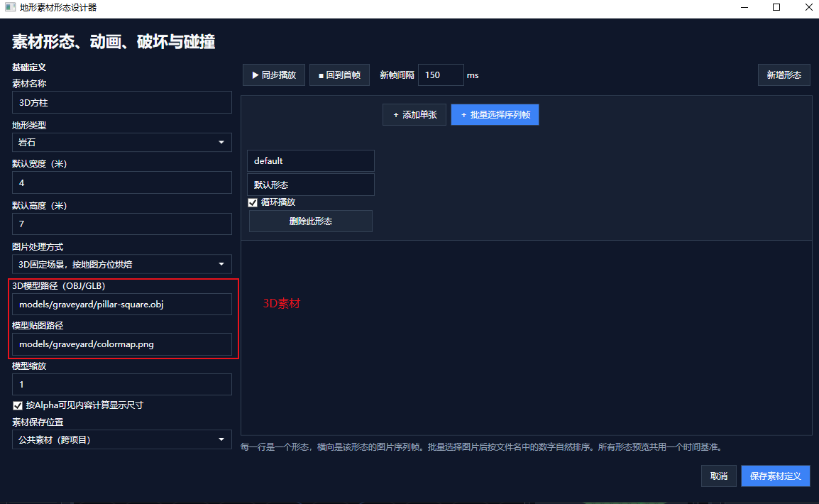The image size is (819, 504).
Task: Click the 保存素材定义 button
Action: tap(776, 476)
